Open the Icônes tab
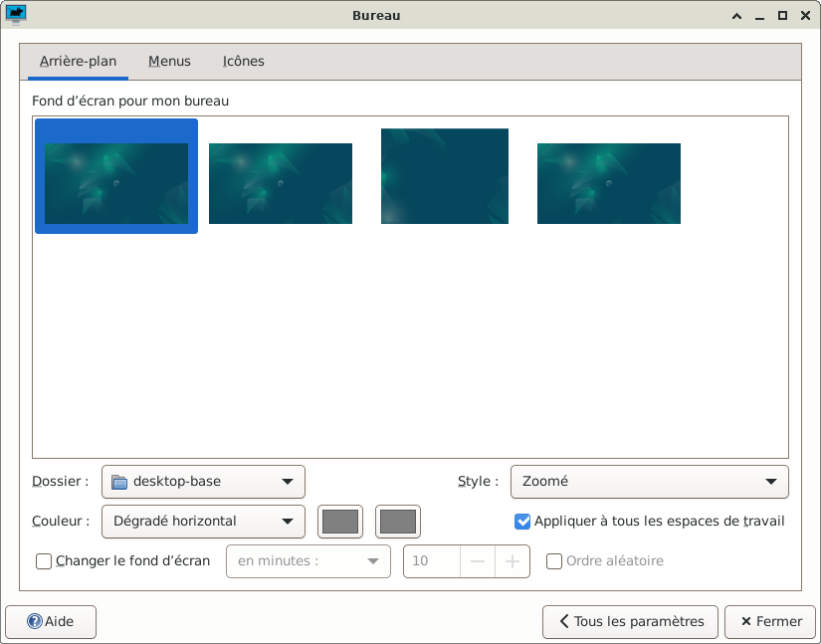 244,62
